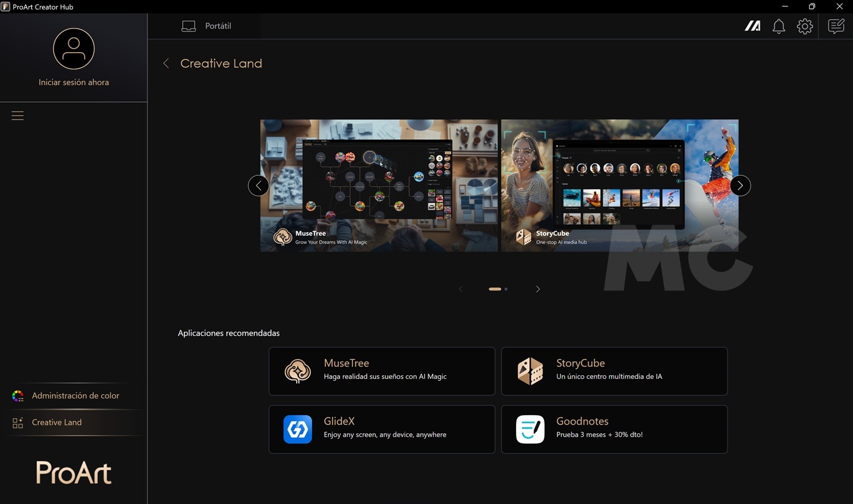The width and height of the screenshot is (853, 504).
Task: Go back using the arrow beside Creative Land
Action: click(166, 63)
